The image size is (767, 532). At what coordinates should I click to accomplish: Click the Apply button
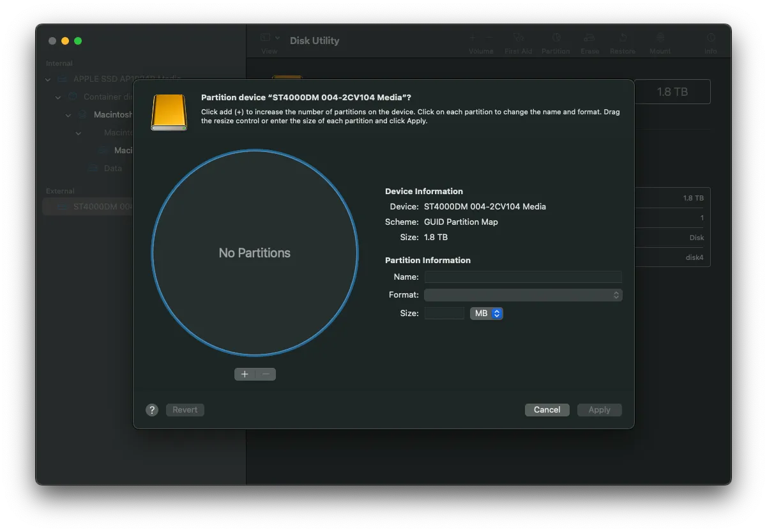click(599, 410)
